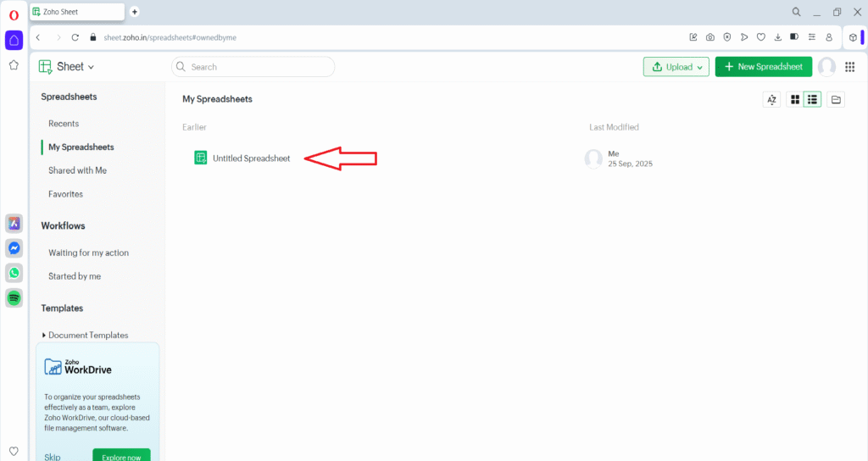Click the A-Z sort icon
Screen dimensions: 868x461
tap(771, 100)
